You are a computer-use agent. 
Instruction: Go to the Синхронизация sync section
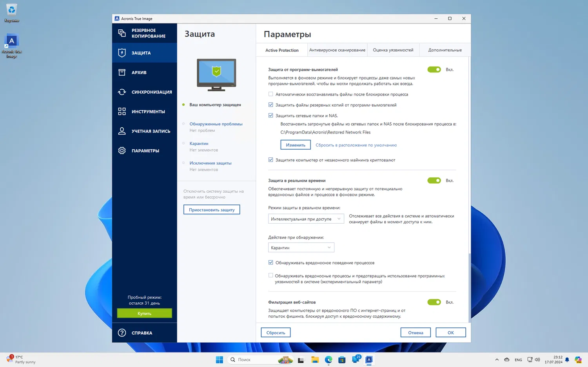pyautogui.click(x=144, y=92)
